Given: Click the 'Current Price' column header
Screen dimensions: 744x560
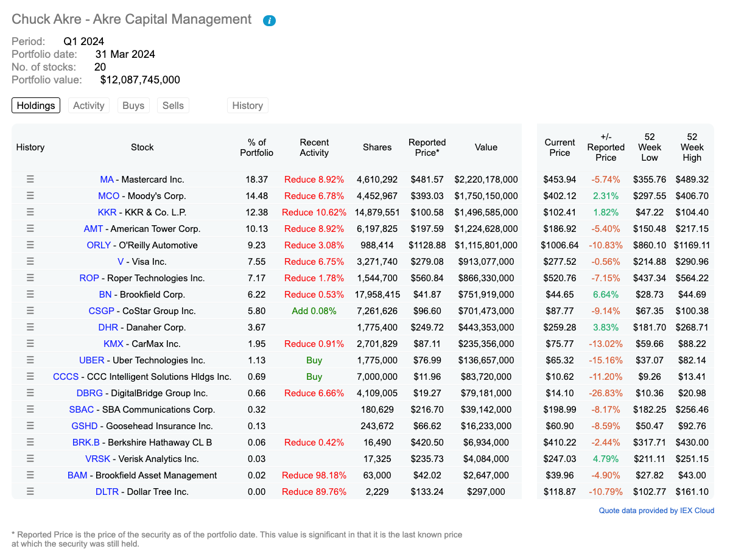Looking at the screenshot, I should click(560, 147).
